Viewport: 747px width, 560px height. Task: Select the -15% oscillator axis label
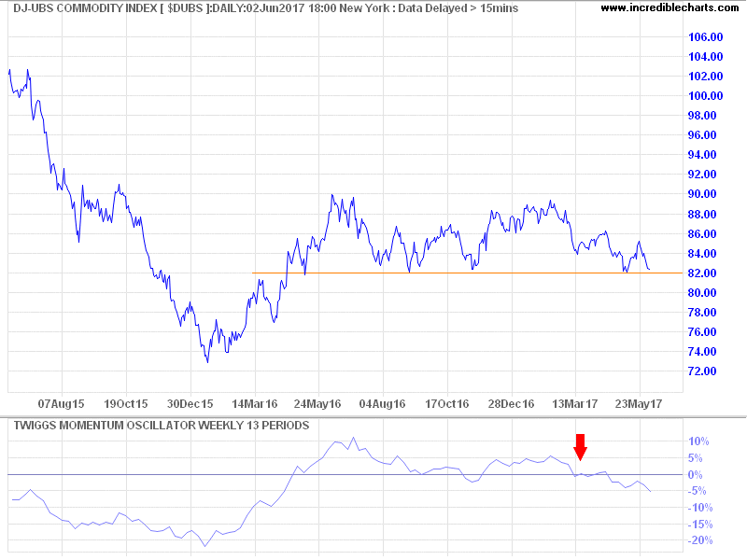pyautogui.click(x=699, y=525)
